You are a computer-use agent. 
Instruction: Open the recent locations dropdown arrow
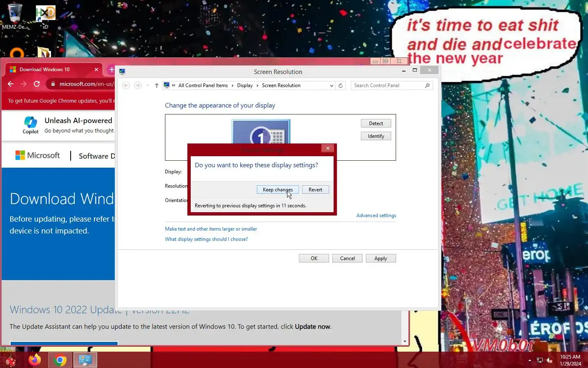(147, 85)
